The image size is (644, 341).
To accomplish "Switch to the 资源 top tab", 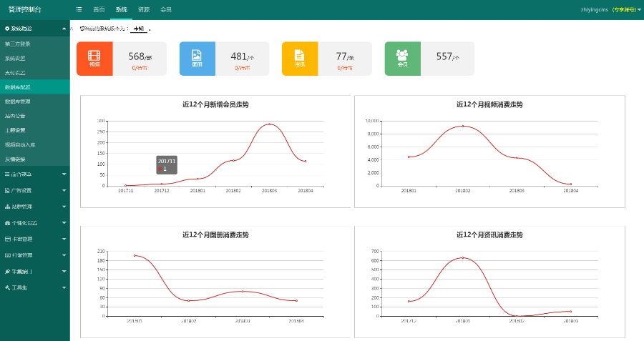I will coord(144,9).
